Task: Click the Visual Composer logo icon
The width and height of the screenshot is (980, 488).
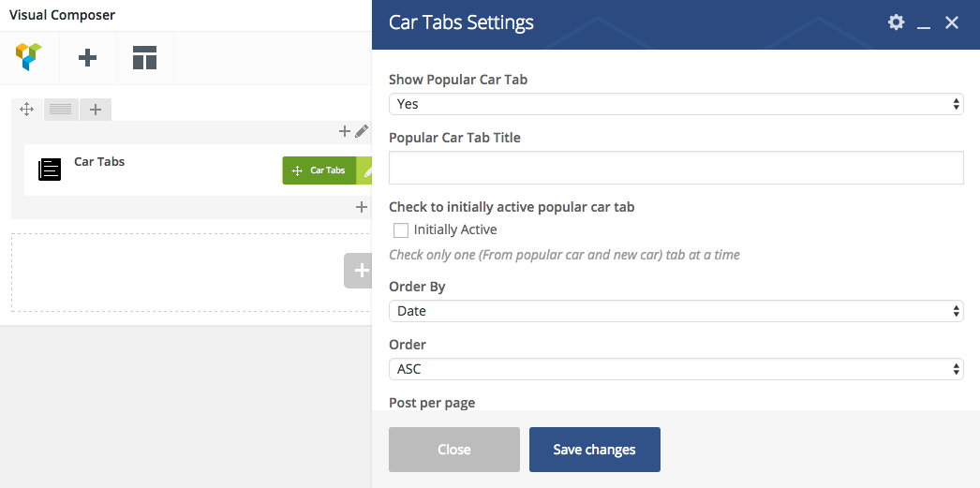Action: (x=29, y=57)
